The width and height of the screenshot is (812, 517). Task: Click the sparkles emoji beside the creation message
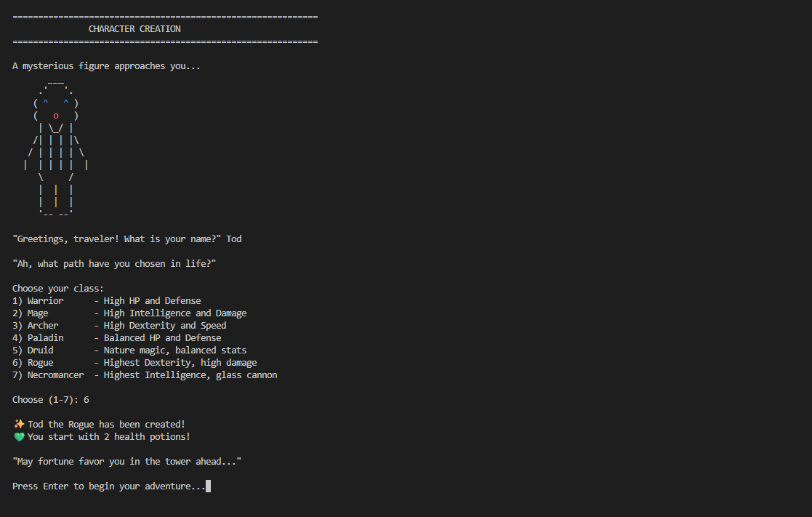coord(19,425)
